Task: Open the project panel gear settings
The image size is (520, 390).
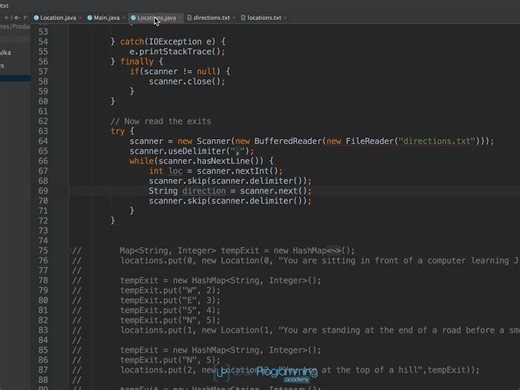Action: (x=17, y=18)
